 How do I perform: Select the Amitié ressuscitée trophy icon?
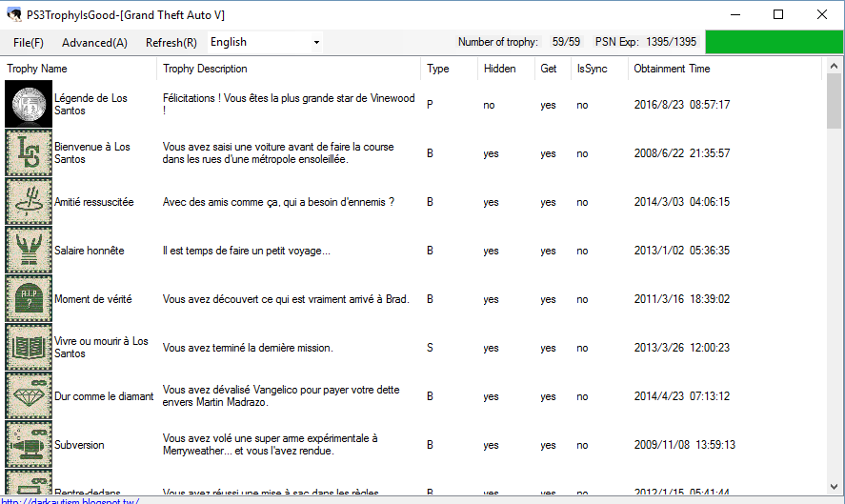[x=29, y=201]
